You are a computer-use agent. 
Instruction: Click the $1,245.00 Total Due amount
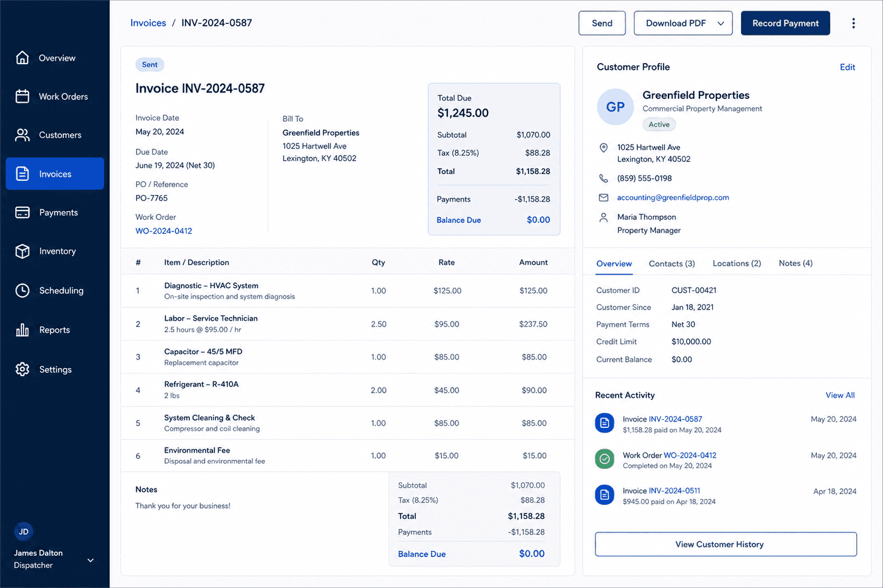(x=463, y=113)
